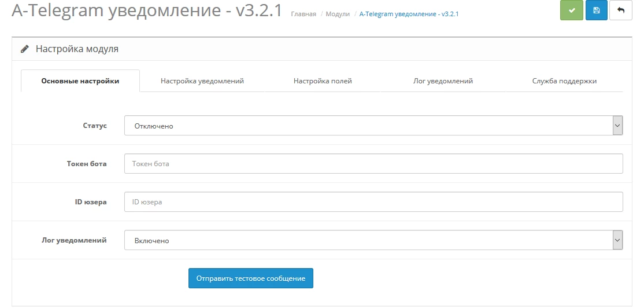
Task: Open the Служба поддержки tab
Action: [x=564, y=81]
